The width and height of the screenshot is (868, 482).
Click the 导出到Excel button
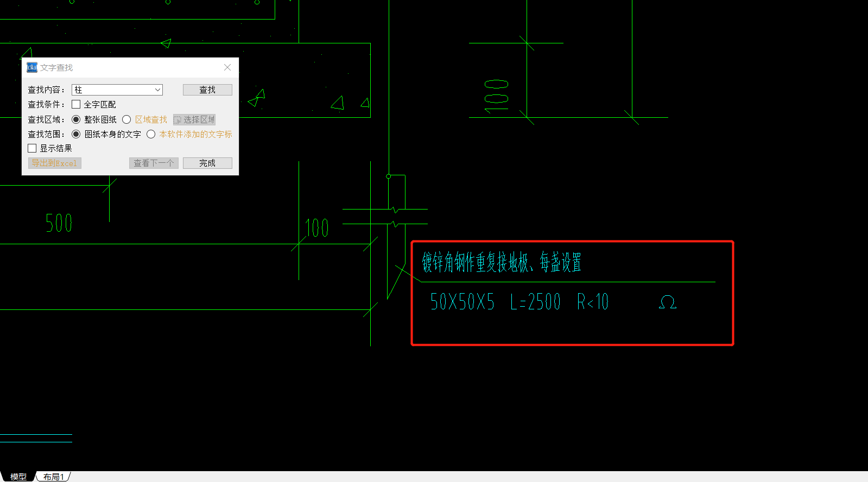coord(55,163)
